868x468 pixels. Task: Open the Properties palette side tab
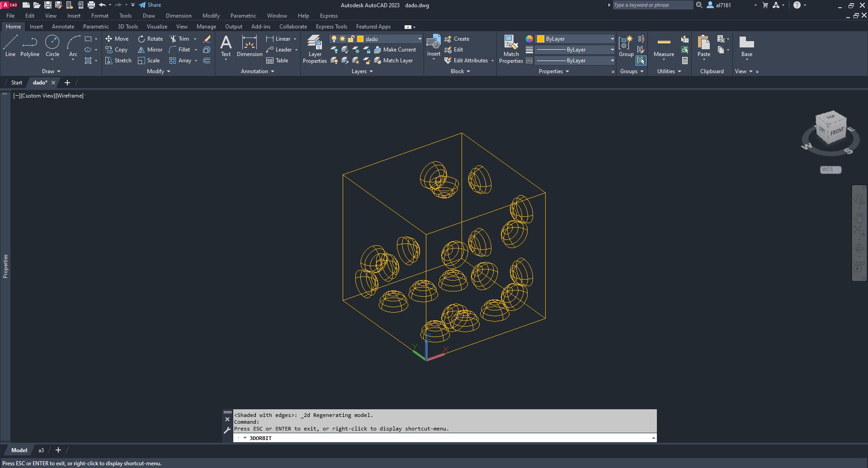[x=5, y=266]
